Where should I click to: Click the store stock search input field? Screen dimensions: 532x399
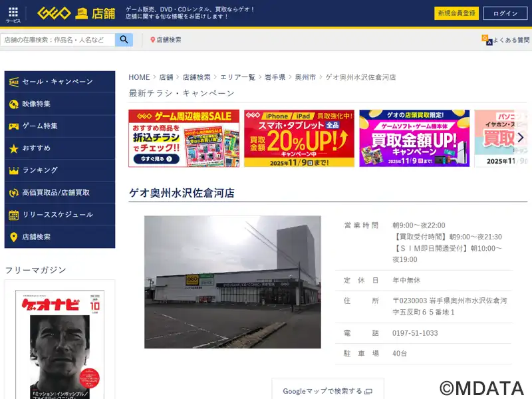click(58, 40)
